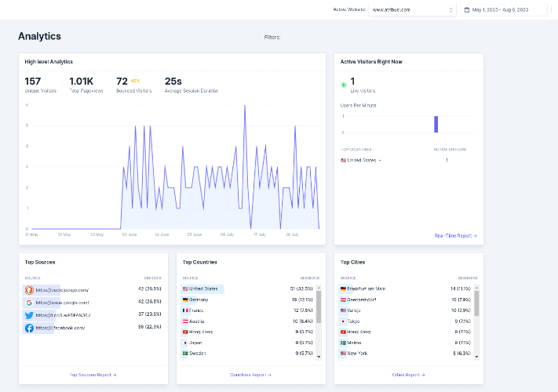Screen dimensions: 558x392
Task: Open the Countries Report link
Action: [x=251, y=375]
